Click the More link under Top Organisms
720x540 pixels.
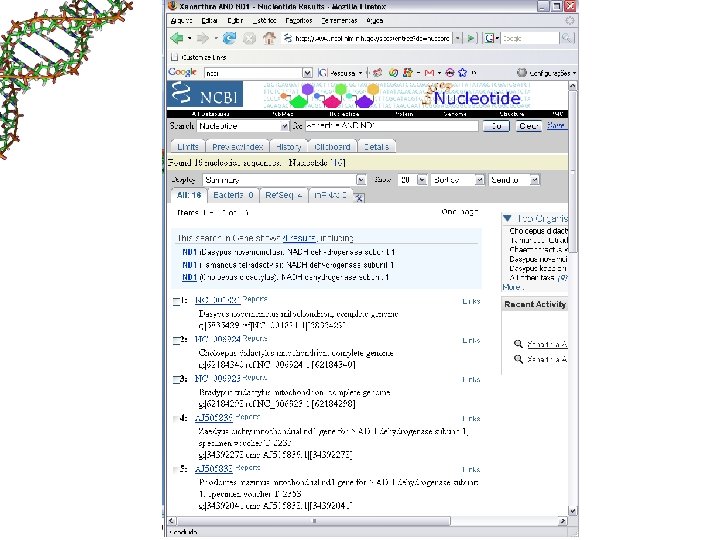pos(512,287)
